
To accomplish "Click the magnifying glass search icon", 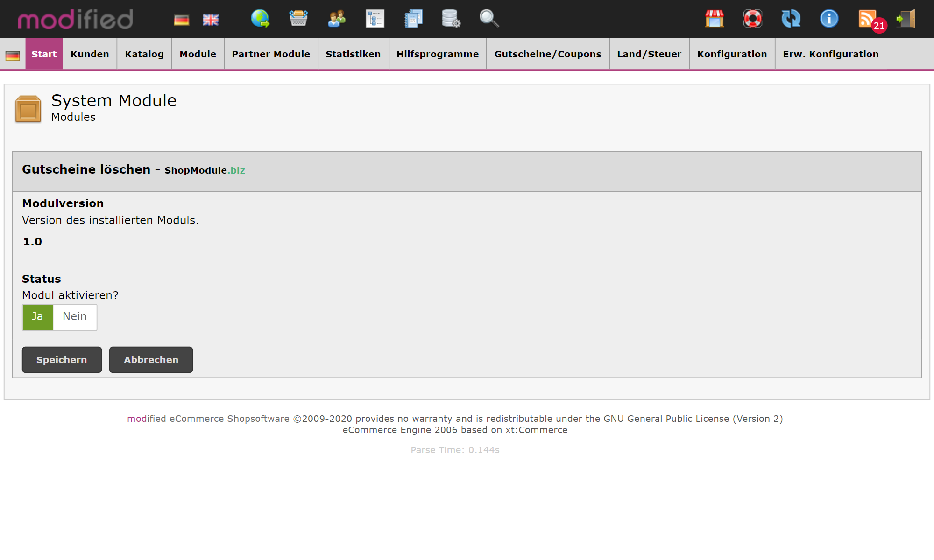I will 489,19.
